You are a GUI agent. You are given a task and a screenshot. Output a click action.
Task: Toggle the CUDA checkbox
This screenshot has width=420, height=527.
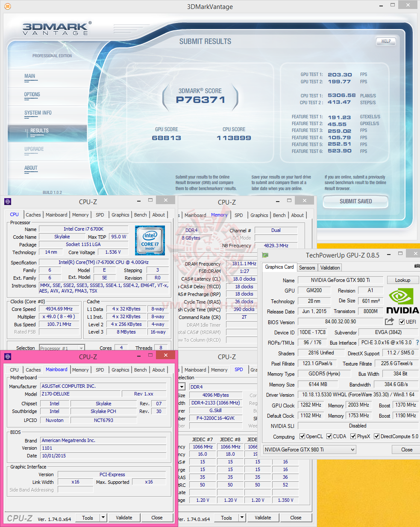click(x=329, y=436)
